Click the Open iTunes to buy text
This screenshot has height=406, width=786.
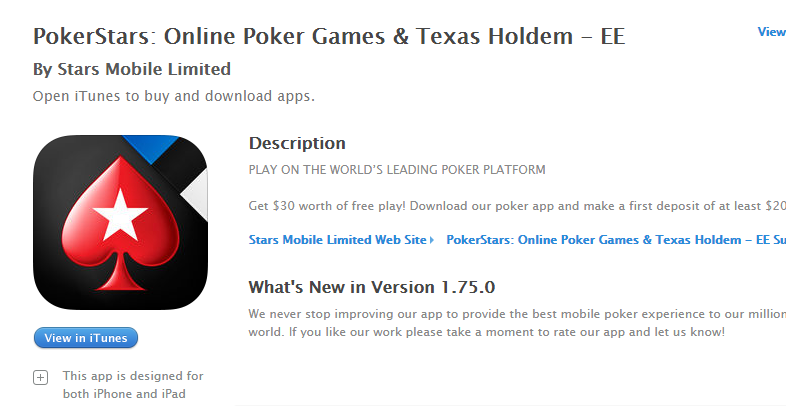click(x=173, y=96)
